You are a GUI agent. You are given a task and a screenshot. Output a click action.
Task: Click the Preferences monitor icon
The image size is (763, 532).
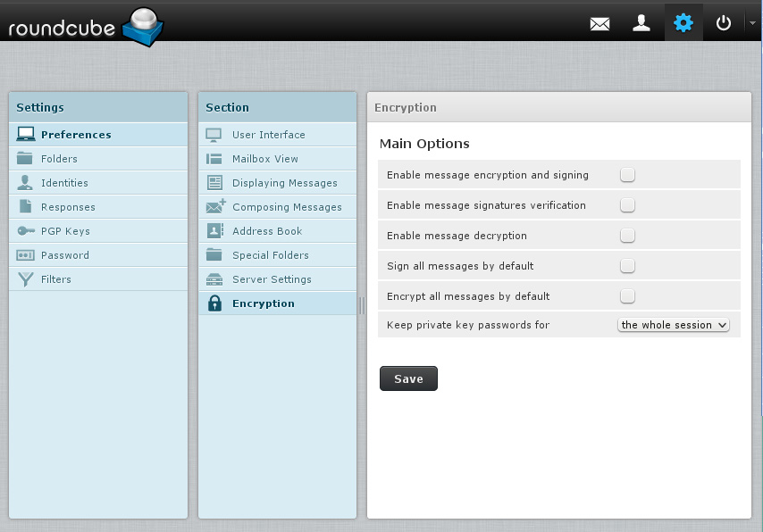(x=25, y=134)
